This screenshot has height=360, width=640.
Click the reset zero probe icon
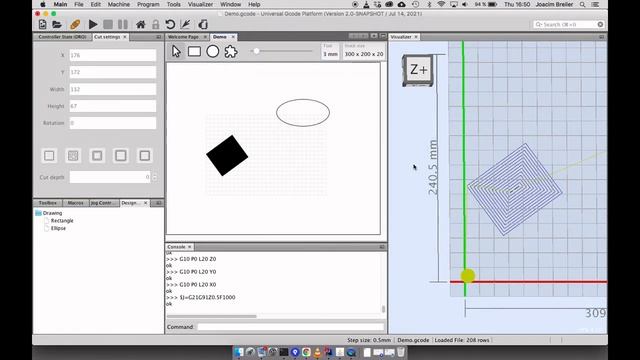186,24
